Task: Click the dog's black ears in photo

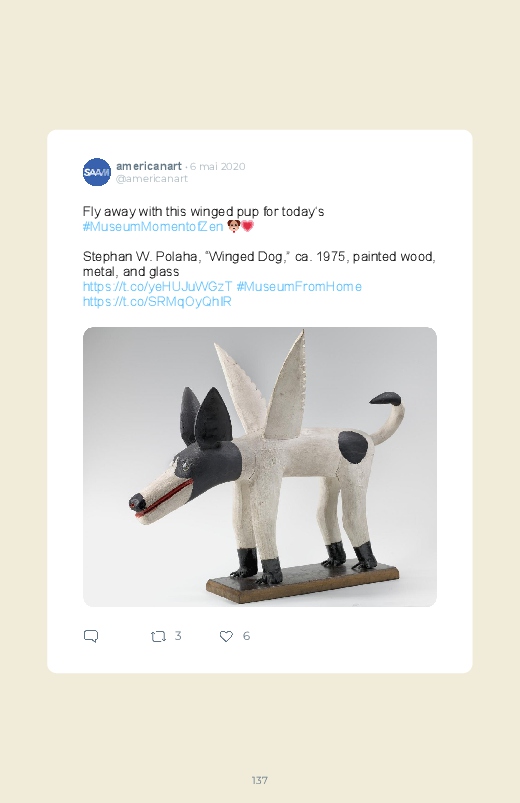Action: point(206,416)
